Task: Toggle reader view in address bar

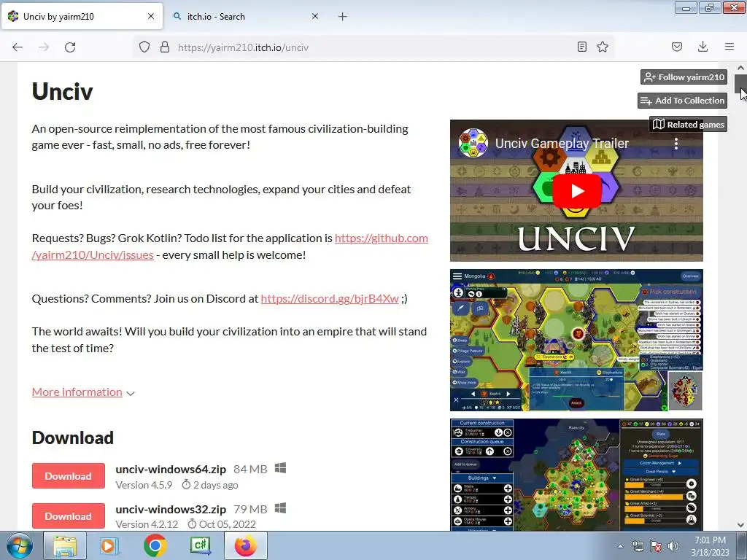Action: click(x=581, y=47)
